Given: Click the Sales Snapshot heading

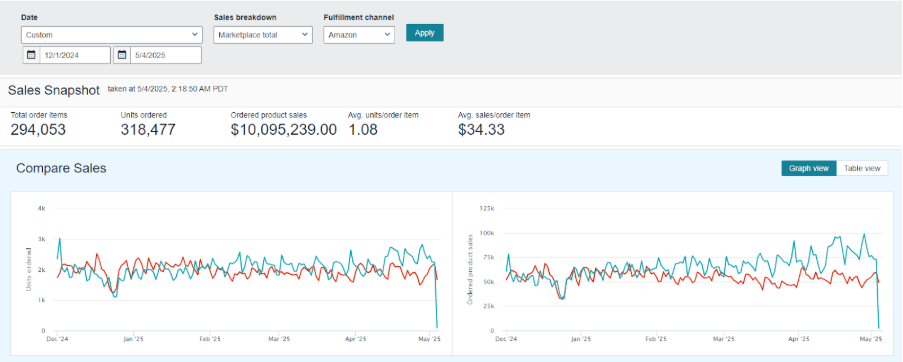Looking at the screenshot, I should pyautogui.click(x=54, y=90).
